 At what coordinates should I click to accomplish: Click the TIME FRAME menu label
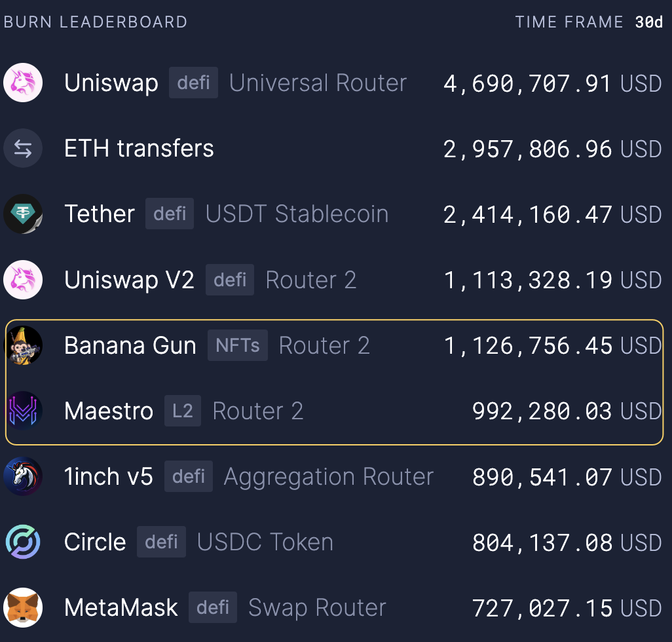[569, 22]
